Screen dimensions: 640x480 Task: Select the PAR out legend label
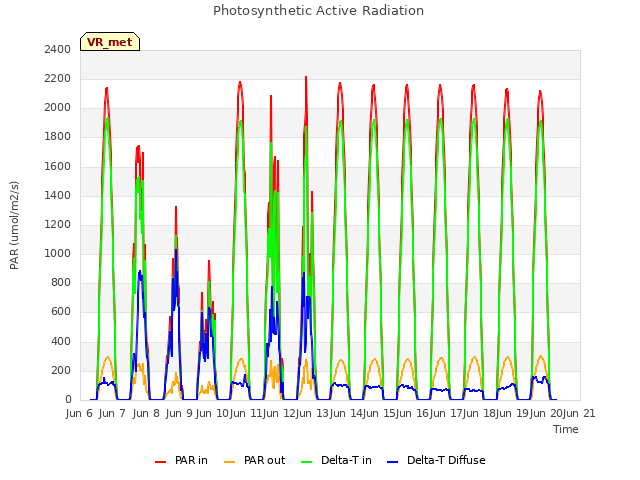coord(264,460)
